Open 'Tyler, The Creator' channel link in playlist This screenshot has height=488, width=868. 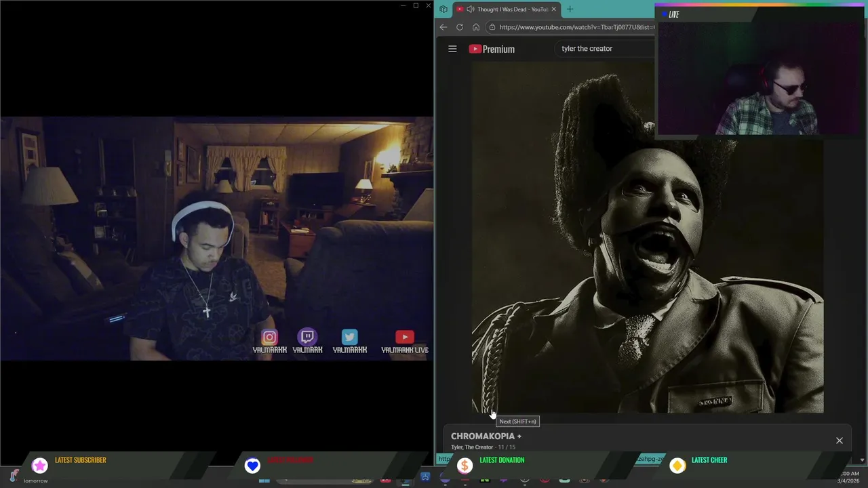(472, 447)
